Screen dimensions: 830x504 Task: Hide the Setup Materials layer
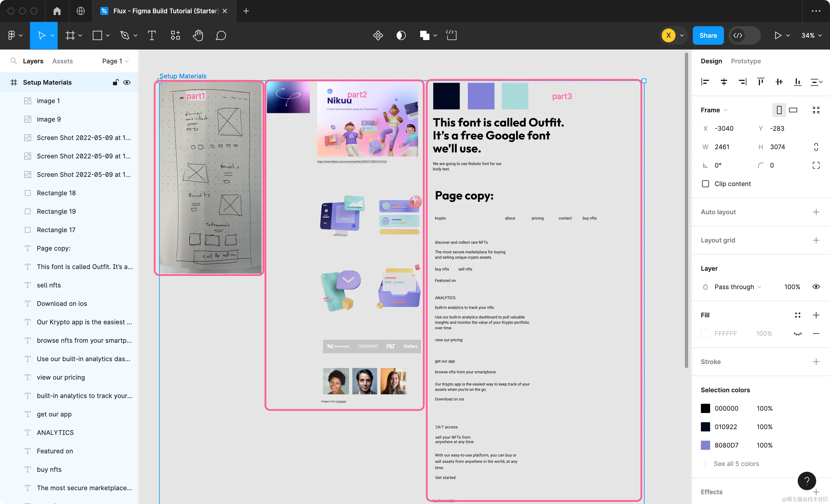127,82
